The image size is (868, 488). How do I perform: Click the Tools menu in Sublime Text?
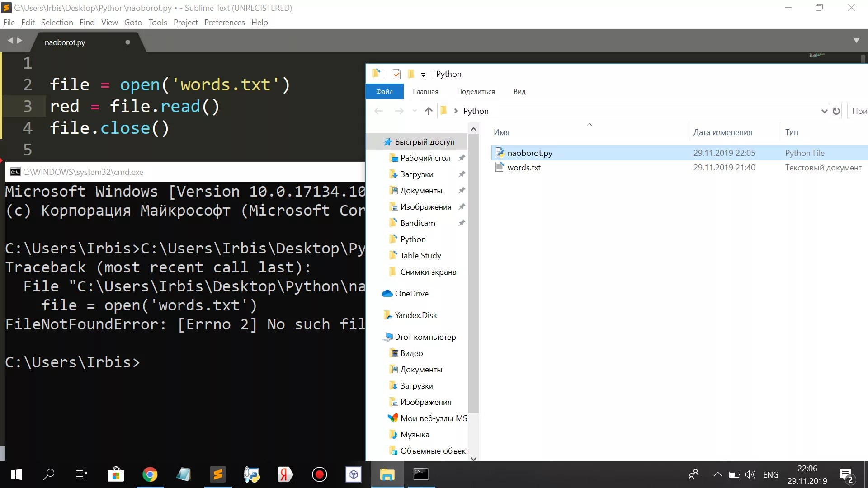tap(157, 22)
